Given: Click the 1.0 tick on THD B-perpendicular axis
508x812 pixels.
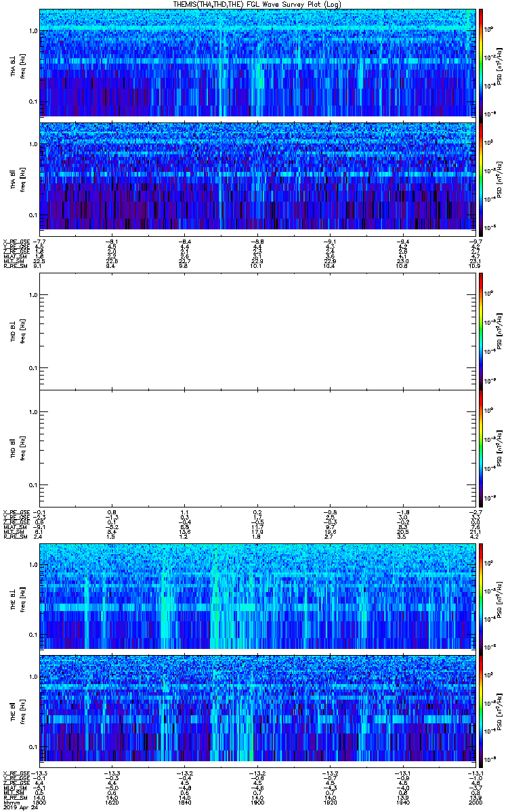Looking at the screenshot, I should pyautogui.click(x=33, y=295).
